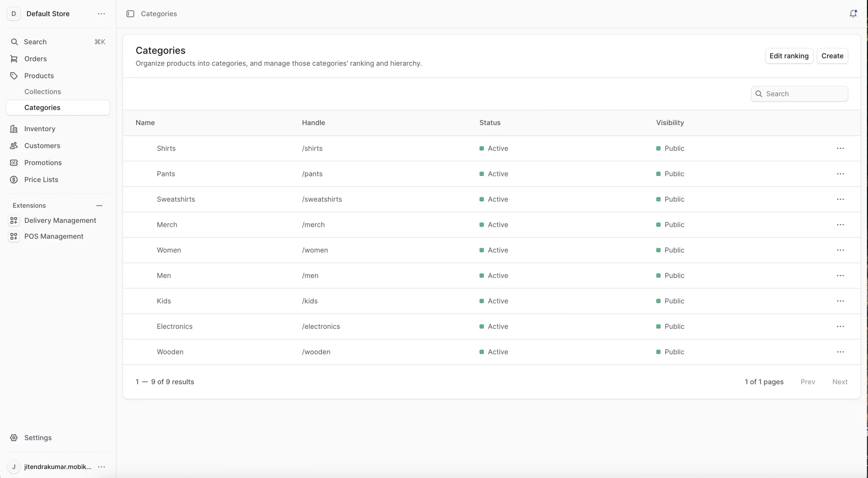Focus the categories Search field
This screenshot has height=478, width=868.
[800, 94]
